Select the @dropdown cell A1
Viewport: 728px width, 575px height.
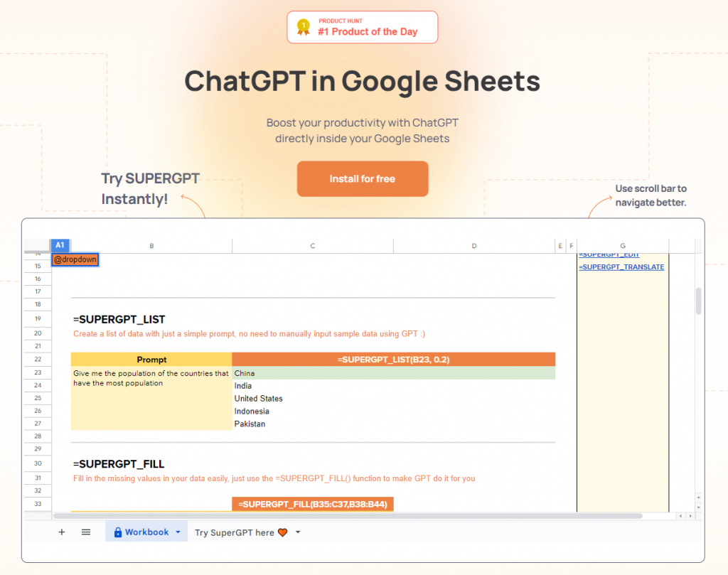pyautogui.click(x=75, y=259)
